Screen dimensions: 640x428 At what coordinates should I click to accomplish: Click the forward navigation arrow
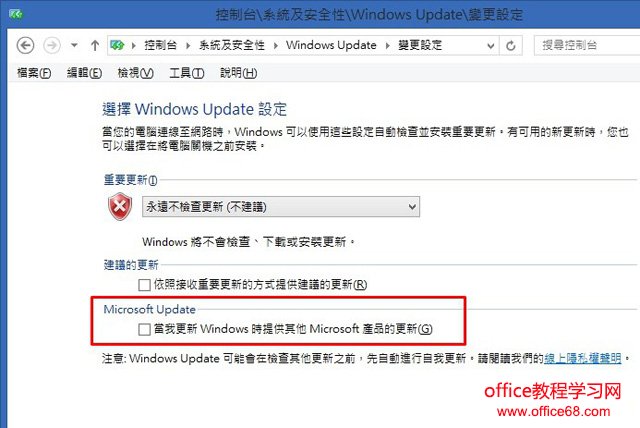(x=52, y=45)
